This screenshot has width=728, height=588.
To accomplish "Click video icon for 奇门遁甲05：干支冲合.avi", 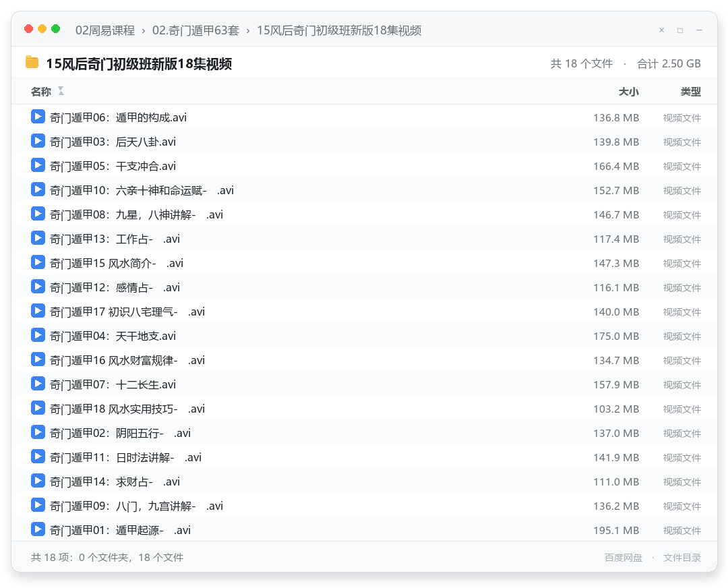I will (x=38, y=165).
